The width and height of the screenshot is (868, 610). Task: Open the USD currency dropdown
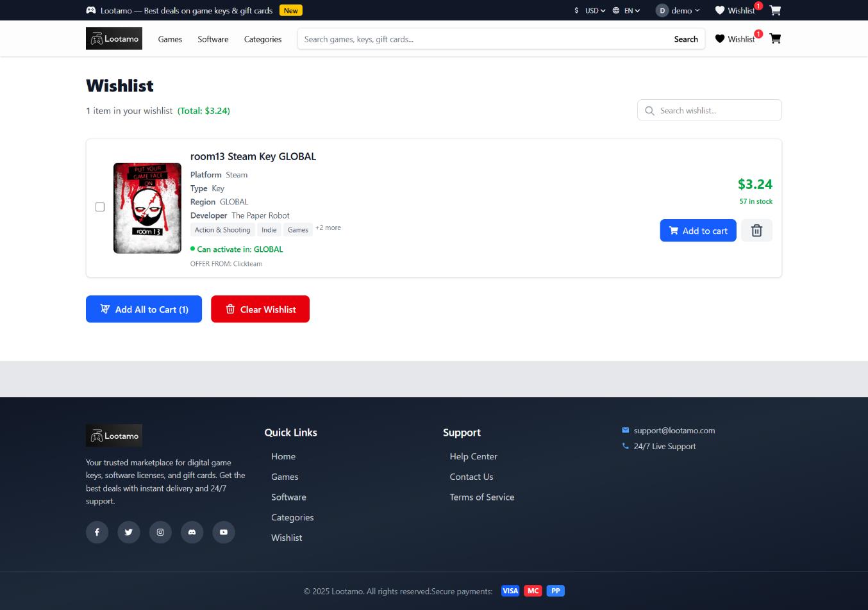(x=590, y=10)
